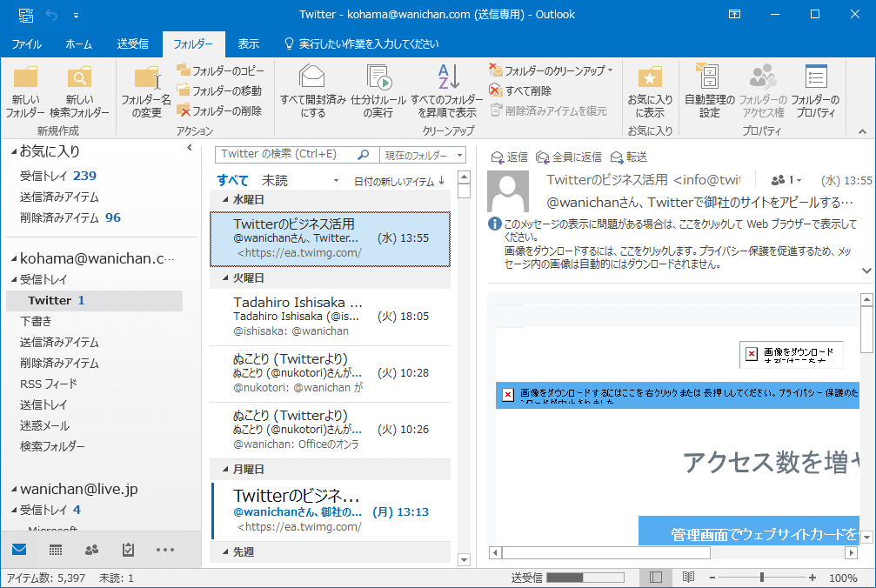
Task: Open recipients count dropdown
Action: coord(786,180)
